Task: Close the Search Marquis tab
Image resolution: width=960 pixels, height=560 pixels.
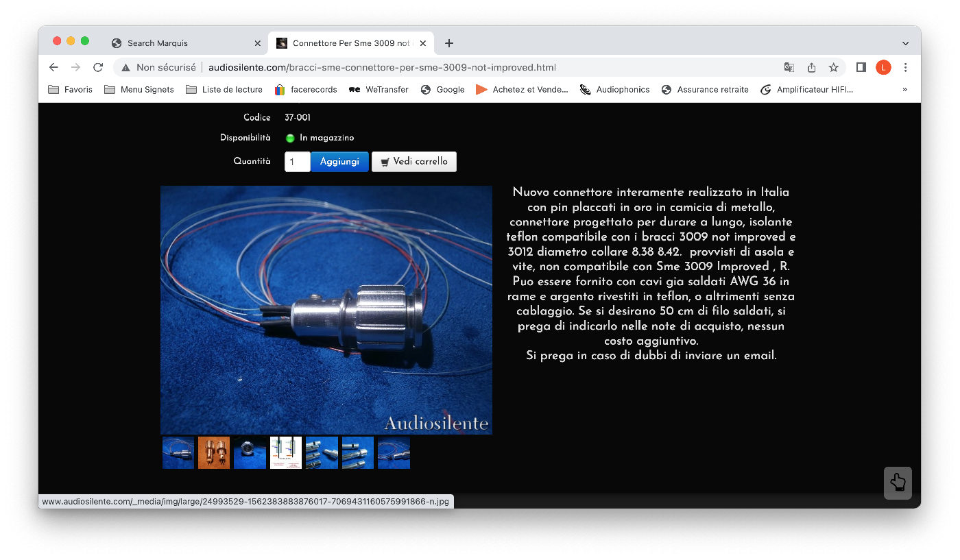Action: pyautogui.click(x=258, y=43)
